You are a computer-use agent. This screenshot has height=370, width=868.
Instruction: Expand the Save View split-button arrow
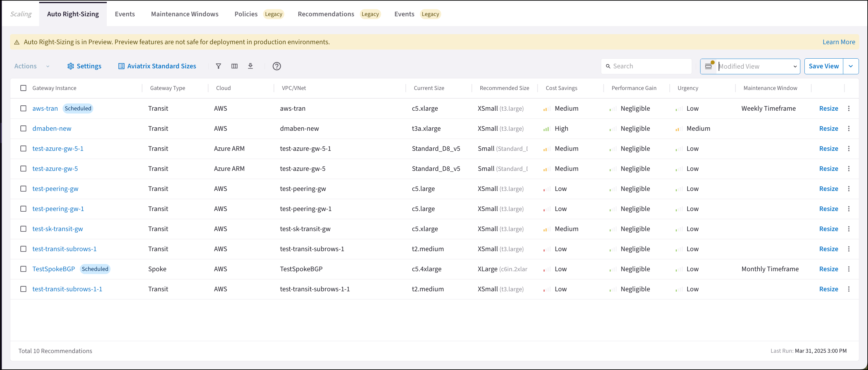851,66
